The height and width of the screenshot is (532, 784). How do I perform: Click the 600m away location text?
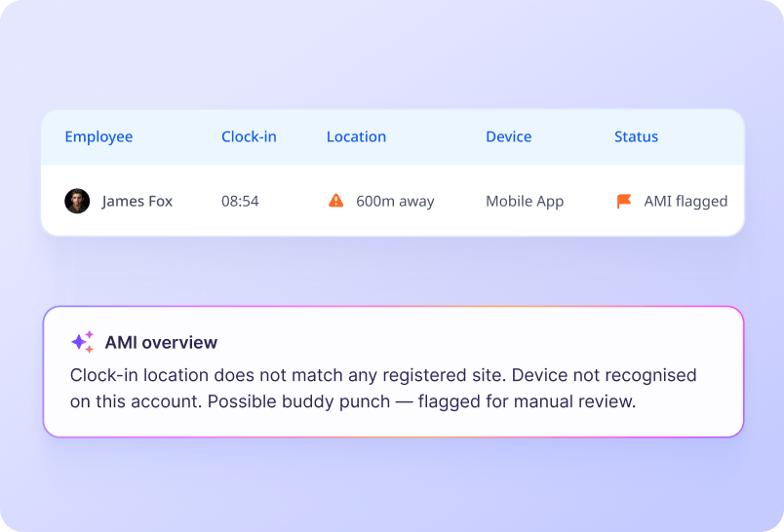[x=395, y=201]
